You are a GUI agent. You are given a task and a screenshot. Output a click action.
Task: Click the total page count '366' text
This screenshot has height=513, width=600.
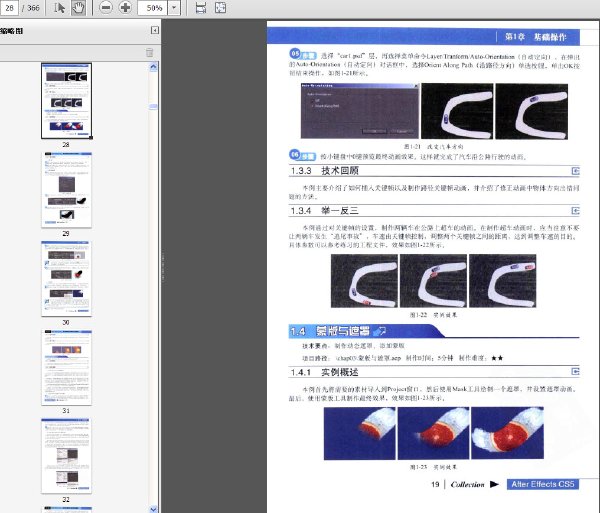pyautogui.click(x=33, y=8)
